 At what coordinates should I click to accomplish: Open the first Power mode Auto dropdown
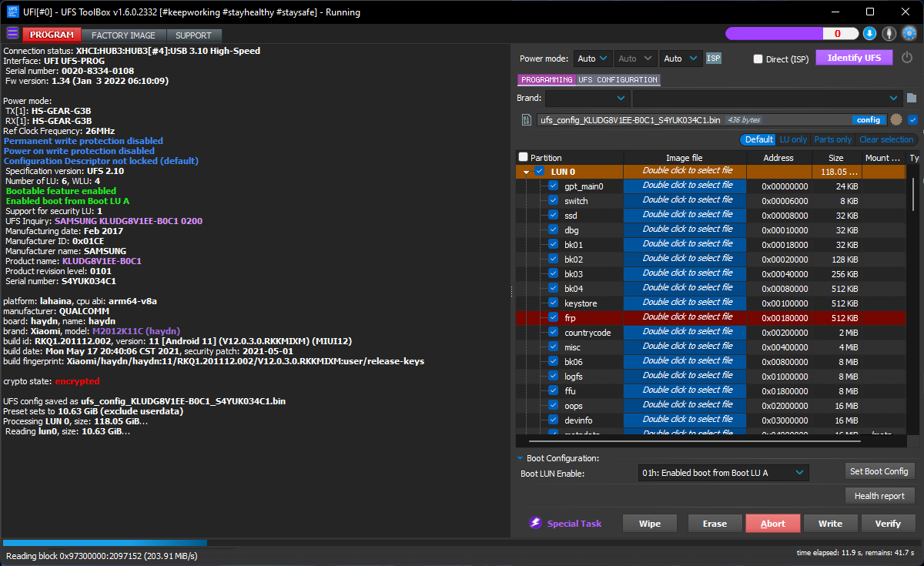tap(593, 59)
